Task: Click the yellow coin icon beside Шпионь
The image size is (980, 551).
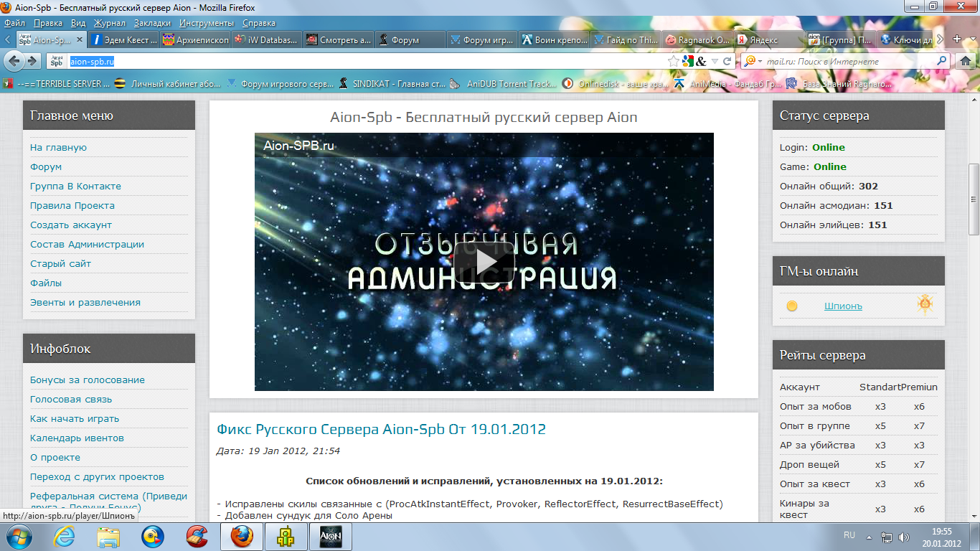Action: tap(792, 306)
